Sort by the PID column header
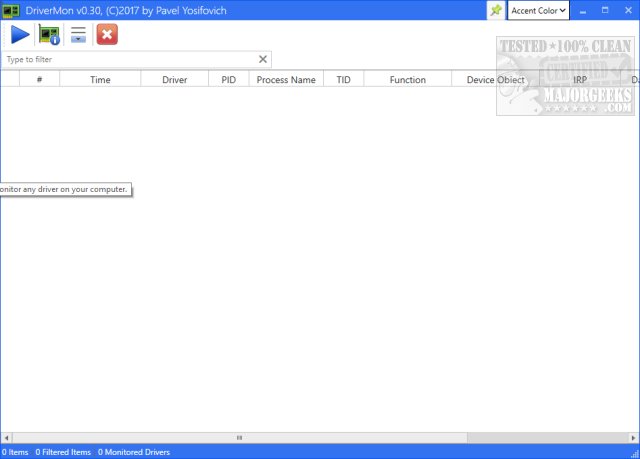640x459 pixels. point(229,79)
